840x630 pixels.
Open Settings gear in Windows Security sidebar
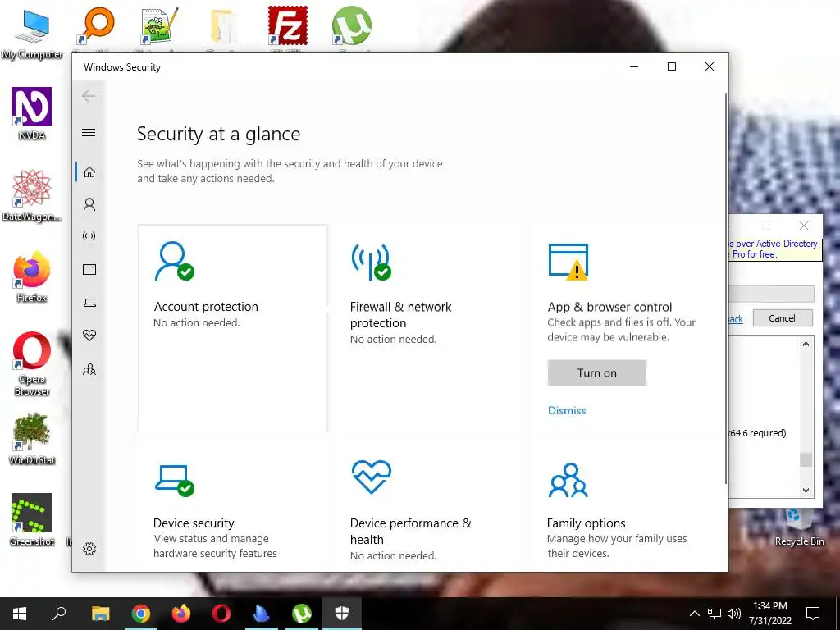point(89,549)
